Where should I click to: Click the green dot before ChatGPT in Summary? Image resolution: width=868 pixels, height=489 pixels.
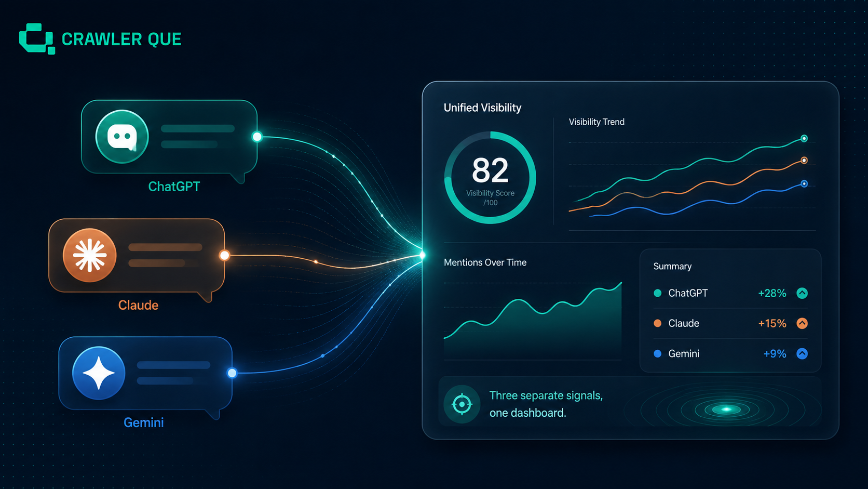658,293
